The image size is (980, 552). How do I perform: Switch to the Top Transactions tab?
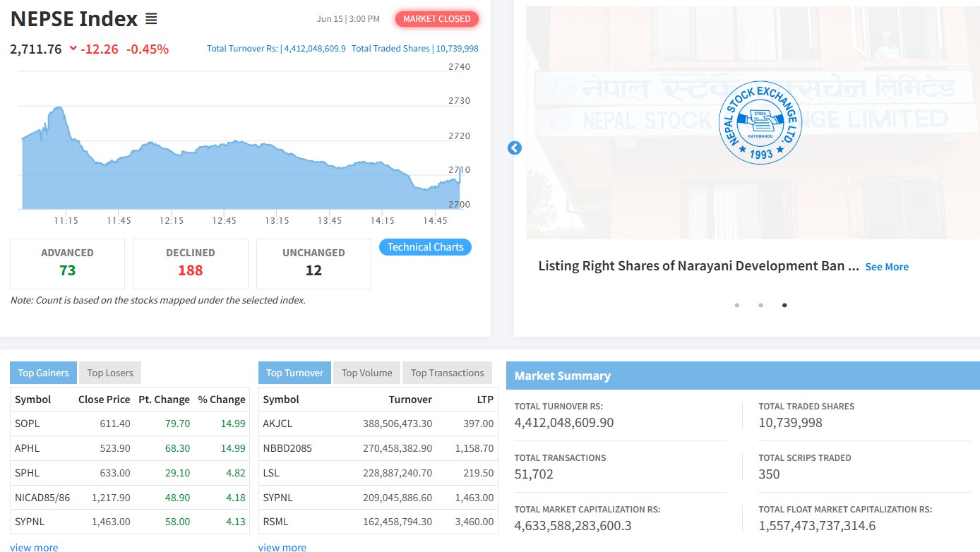[x=448, y=373]
